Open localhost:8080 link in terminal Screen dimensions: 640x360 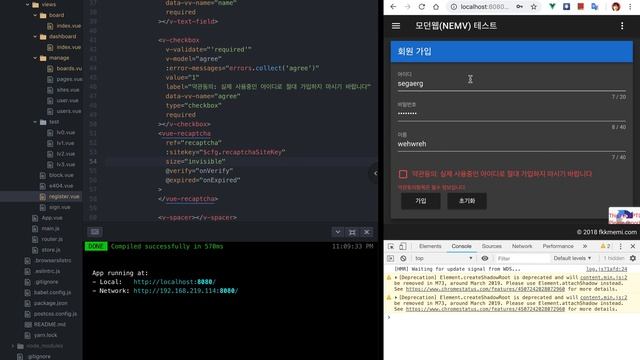[x=174, y=282]
